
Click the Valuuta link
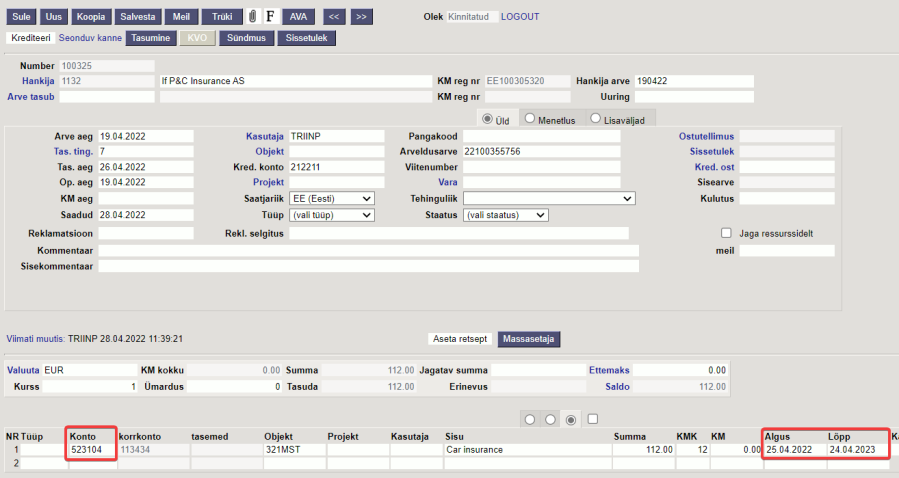pos(23,370)
